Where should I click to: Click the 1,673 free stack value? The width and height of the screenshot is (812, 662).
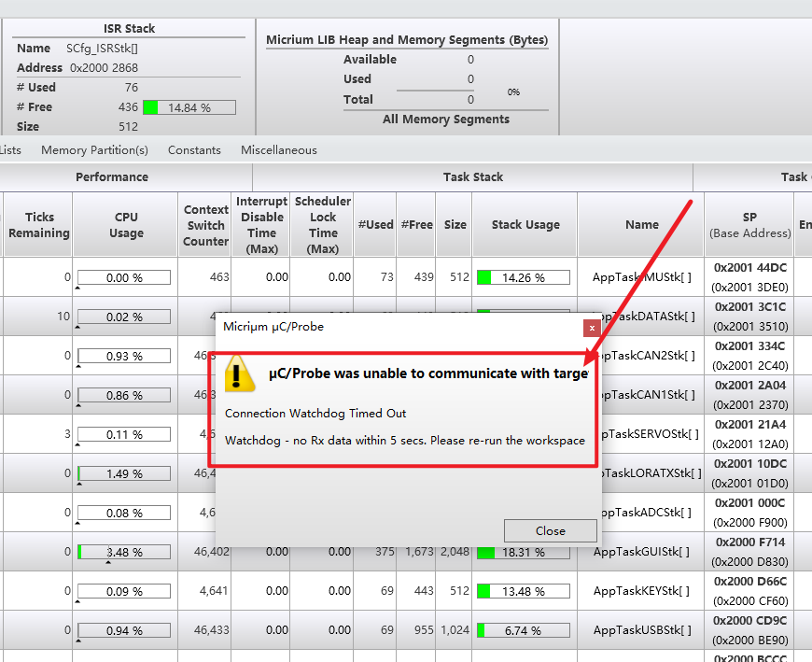coord(419,552)
